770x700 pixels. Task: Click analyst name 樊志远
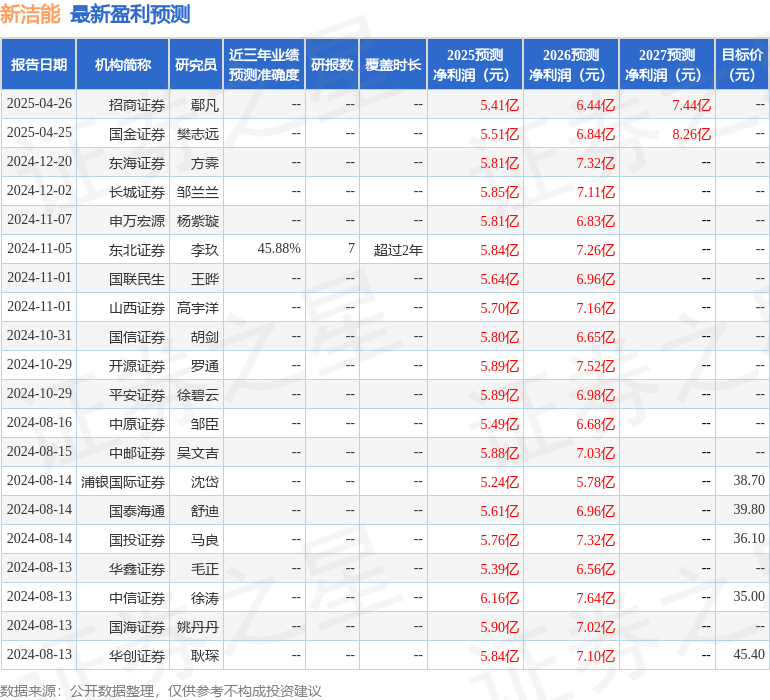pos(198,134)
